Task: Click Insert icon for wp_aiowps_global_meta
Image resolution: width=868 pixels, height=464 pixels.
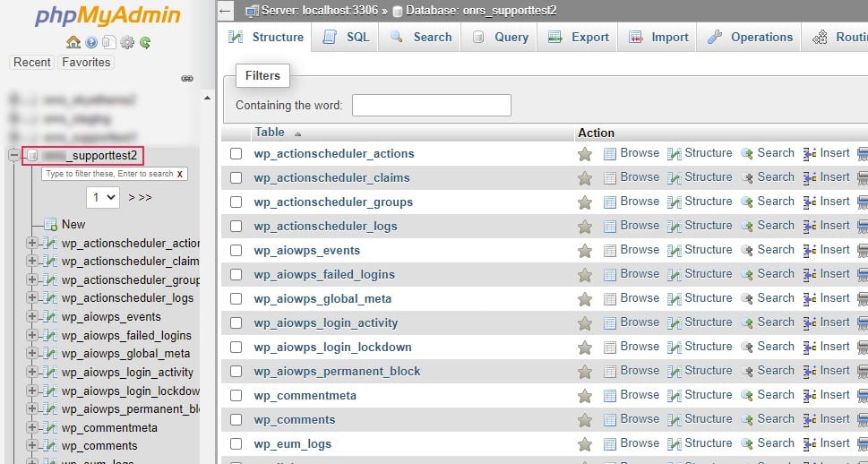Action: point(809,299)
